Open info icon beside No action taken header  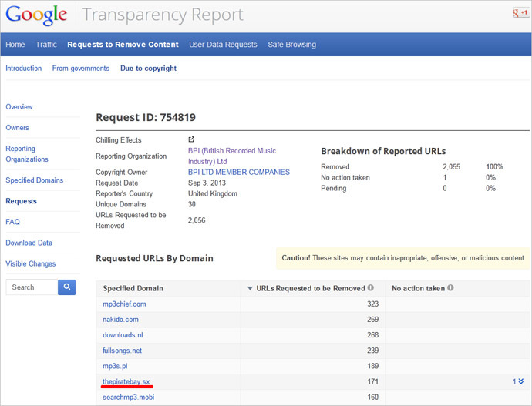450,287
